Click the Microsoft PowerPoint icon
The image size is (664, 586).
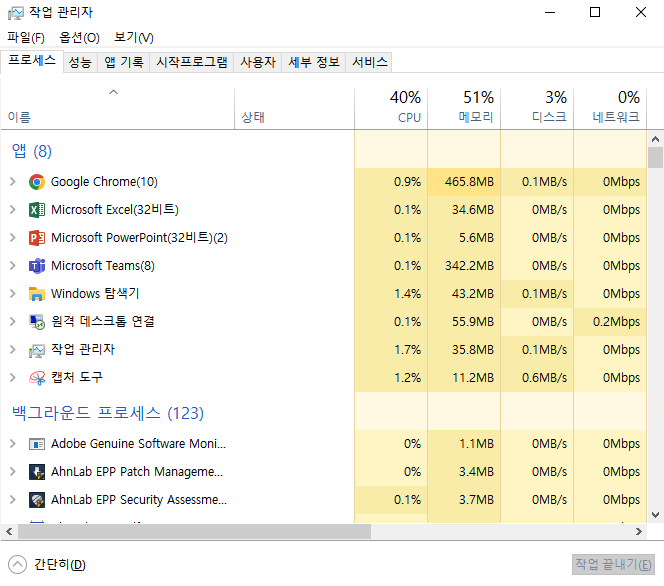[x=37, y=238]
